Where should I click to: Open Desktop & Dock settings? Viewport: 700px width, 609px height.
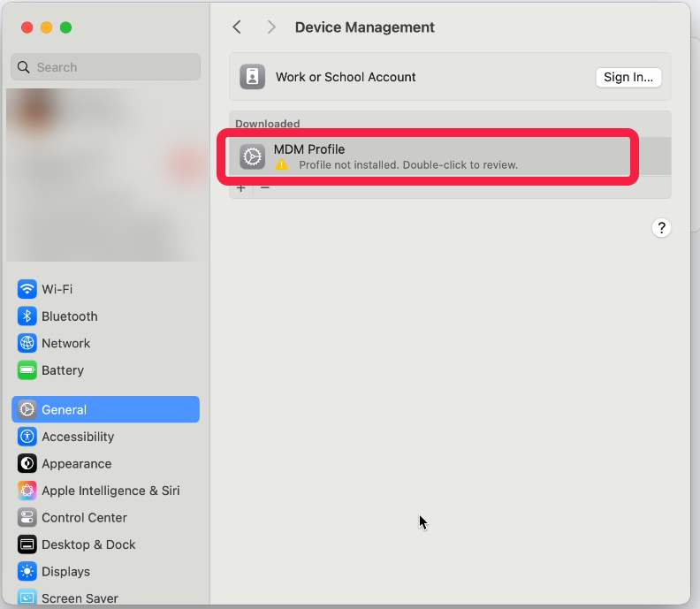tap(105, 544)
